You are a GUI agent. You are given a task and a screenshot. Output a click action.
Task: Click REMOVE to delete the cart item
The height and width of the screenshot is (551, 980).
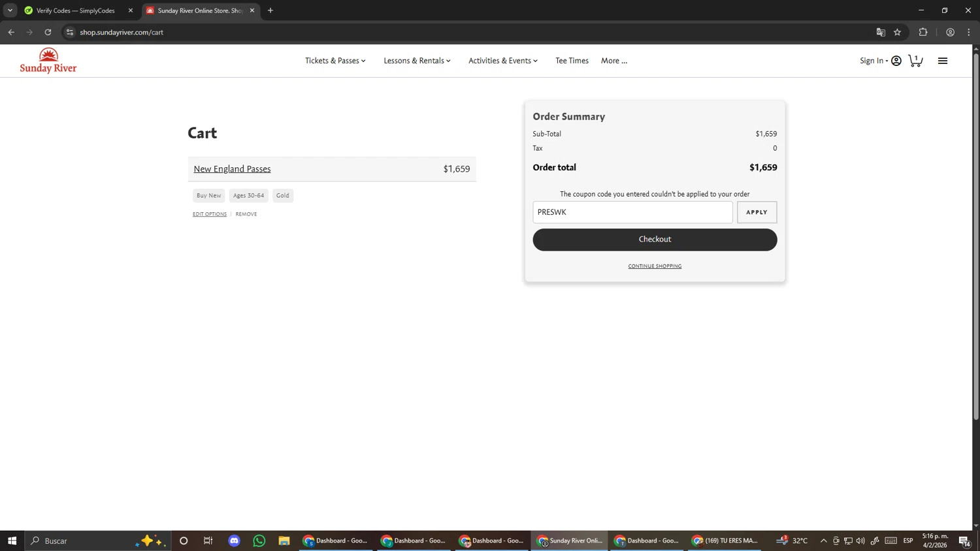(x=246, y=214)
